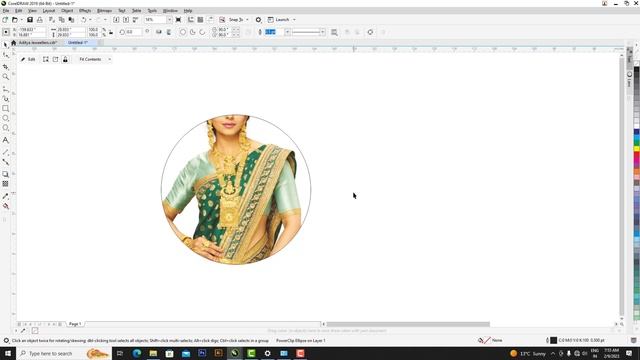Viewport: 640px width, 360px height.
Task: Select the Rectangle tool
Action: tap(6, 109)
